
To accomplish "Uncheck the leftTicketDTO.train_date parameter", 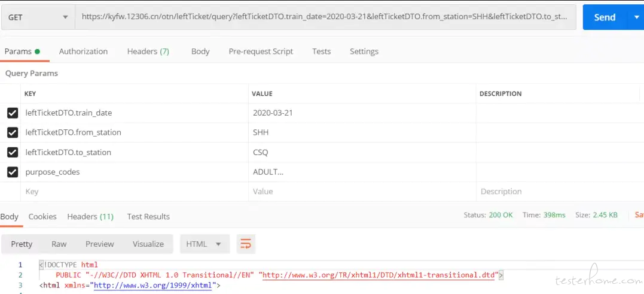I will [x=13, y=113].
